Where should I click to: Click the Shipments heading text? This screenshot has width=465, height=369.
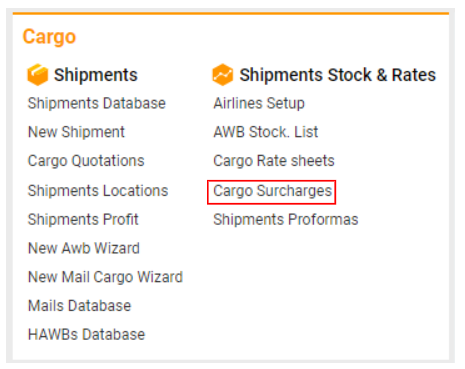[96, 75]
